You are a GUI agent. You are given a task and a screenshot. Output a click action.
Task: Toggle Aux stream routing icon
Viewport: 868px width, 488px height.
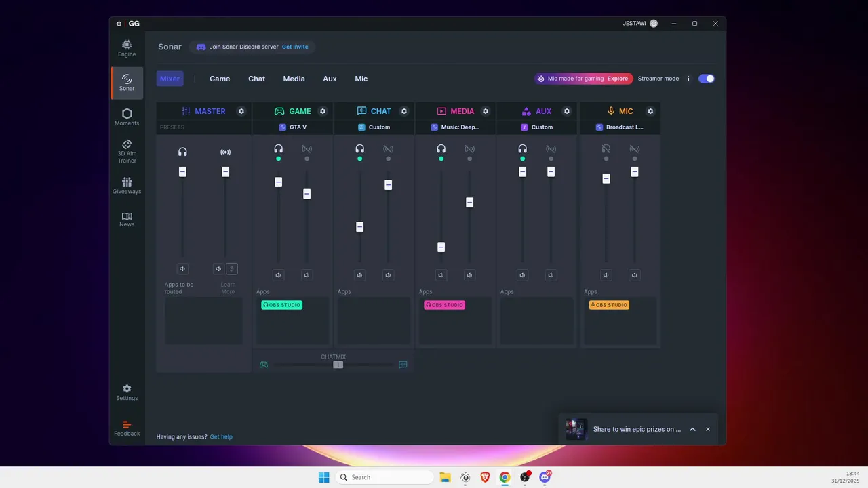(551, 149)
